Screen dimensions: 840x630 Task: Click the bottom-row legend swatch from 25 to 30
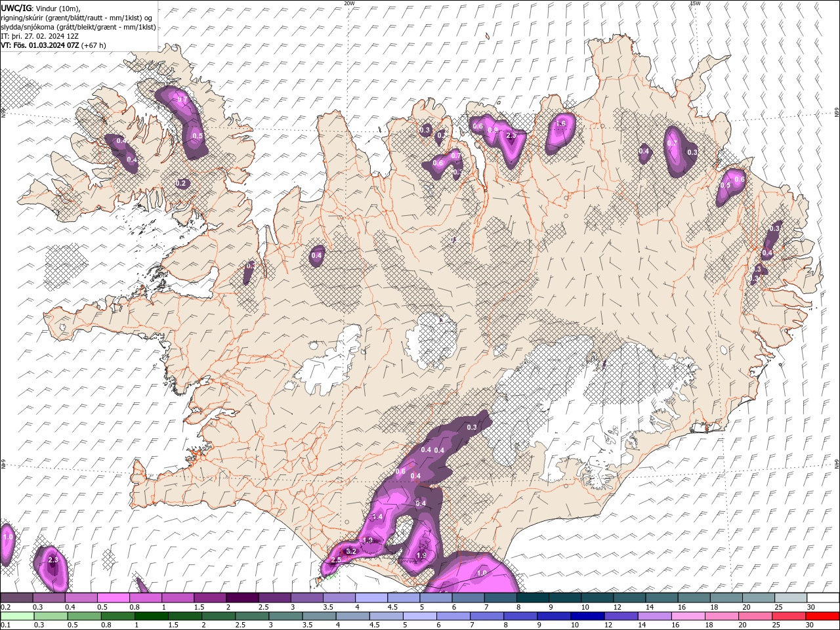[789, 616]
